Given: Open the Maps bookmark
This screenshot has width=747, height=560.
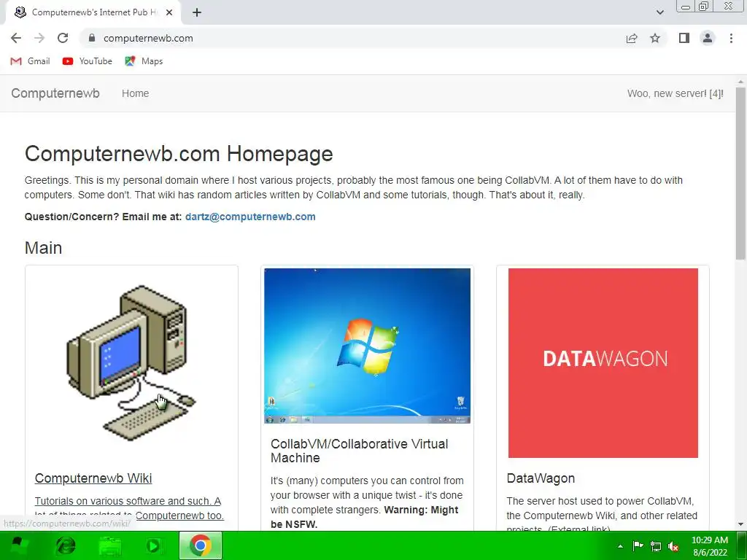Looking at the screenshot, I should click(144, 61).
